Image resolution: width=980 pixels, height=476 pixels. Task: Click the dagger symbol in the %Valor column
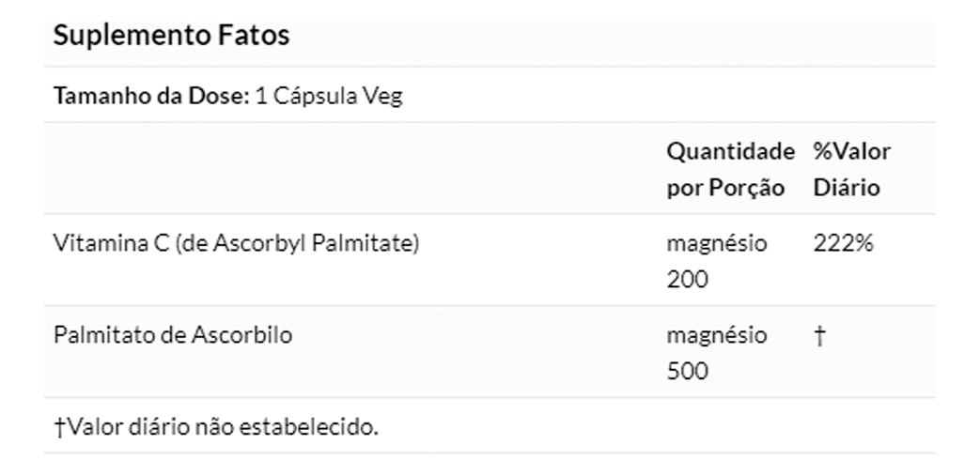(819, 336)
